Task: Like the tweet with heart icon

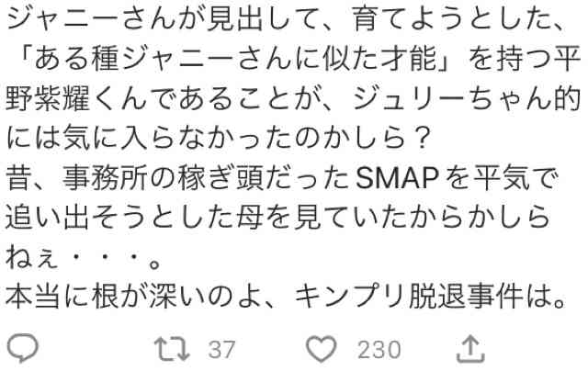Action: pyautogui.click(x=322, y=349)
